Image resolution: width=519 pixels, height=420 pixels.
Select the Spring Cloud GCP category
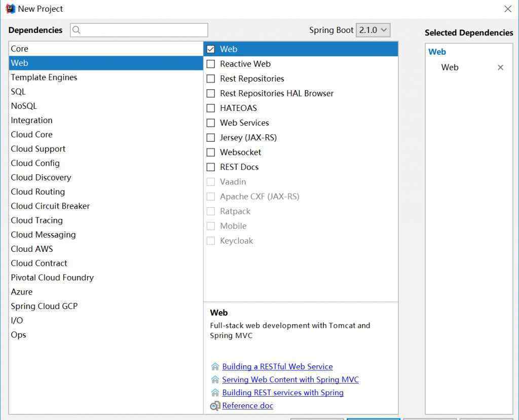coord(106,306)
